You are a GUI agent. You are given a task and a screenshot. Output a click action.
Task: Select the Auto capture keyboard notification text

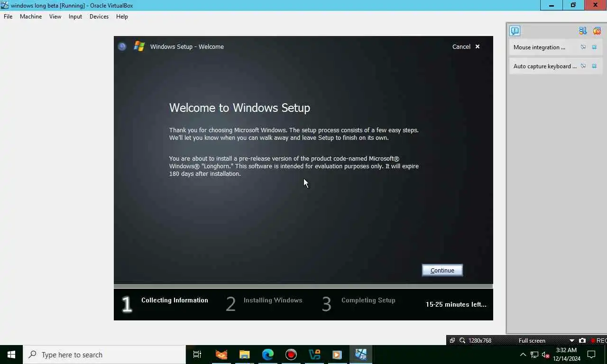pos(545,66)
